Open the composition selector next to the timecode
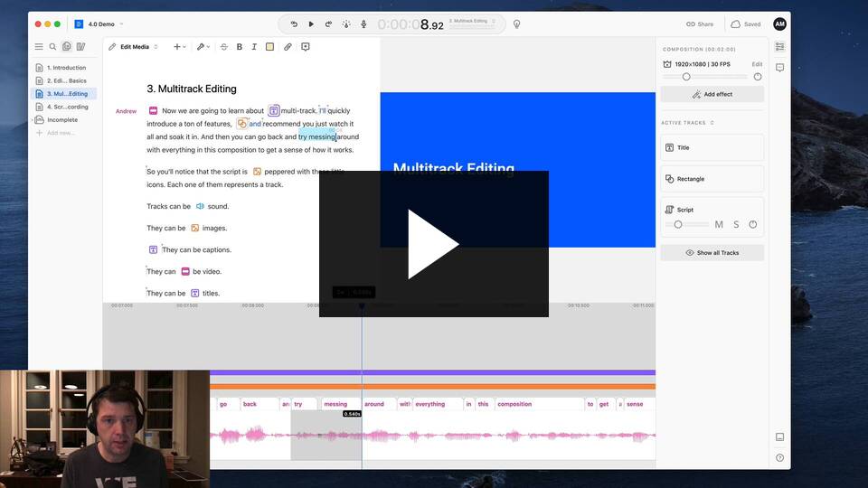Viewport: 868px width, 488px height. [472, 22]
